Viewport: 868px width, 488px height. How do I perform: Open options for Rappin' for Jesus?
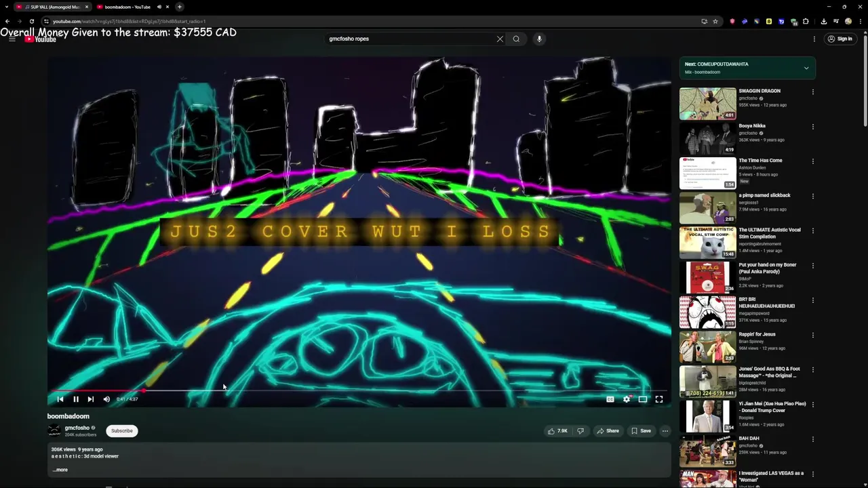point(812,335)
